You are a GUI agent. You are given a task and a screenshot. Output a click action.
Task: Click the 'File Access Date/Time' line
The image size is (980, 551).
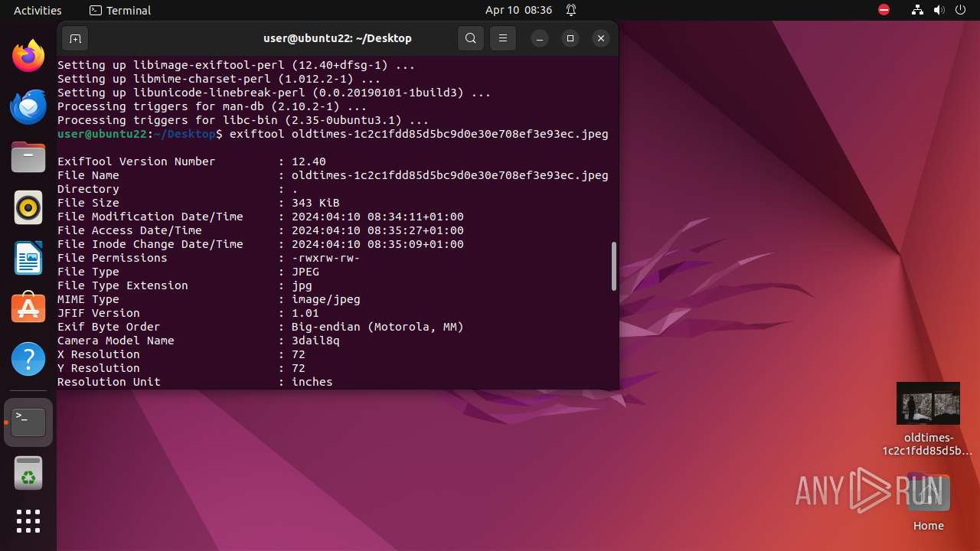click(260, 230)
